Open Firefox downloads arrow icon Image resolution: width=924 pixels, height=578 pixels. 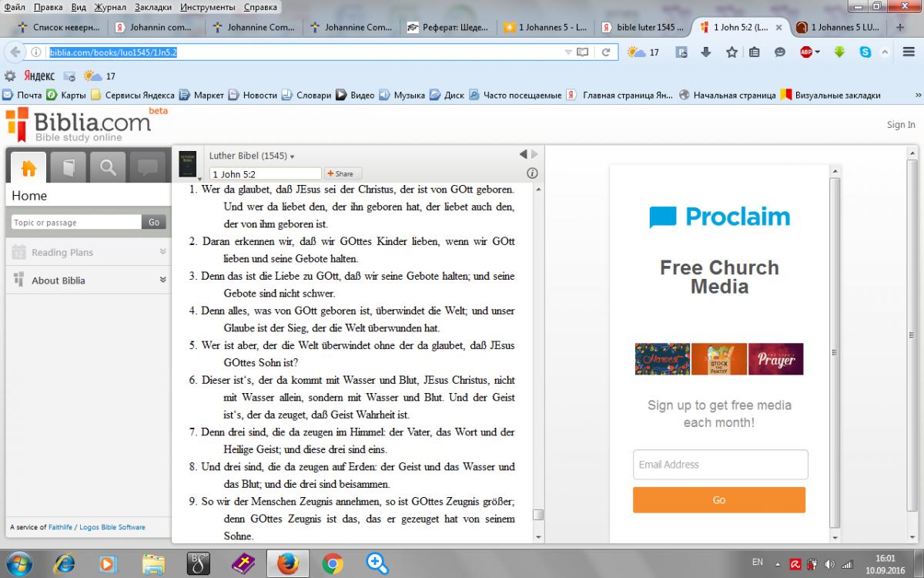[x=706, y=52]
